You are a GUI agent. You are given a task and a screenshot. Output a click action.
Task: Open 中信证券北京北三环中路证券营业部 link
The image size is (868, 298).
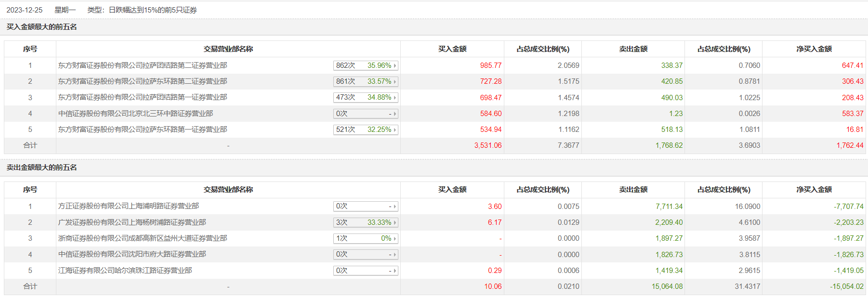[x=135, y=114]
